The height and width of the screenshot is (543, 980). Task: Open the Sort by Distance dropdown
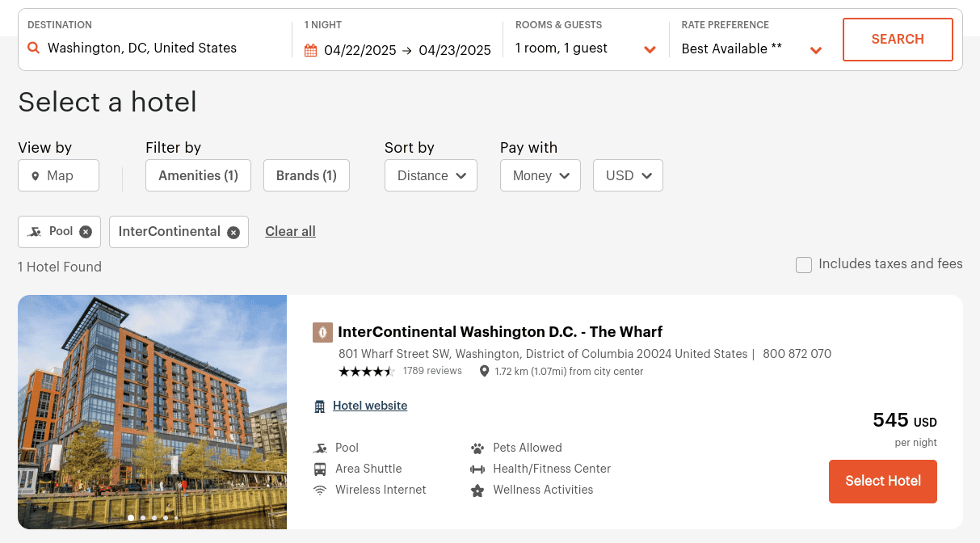coord(431,175)
